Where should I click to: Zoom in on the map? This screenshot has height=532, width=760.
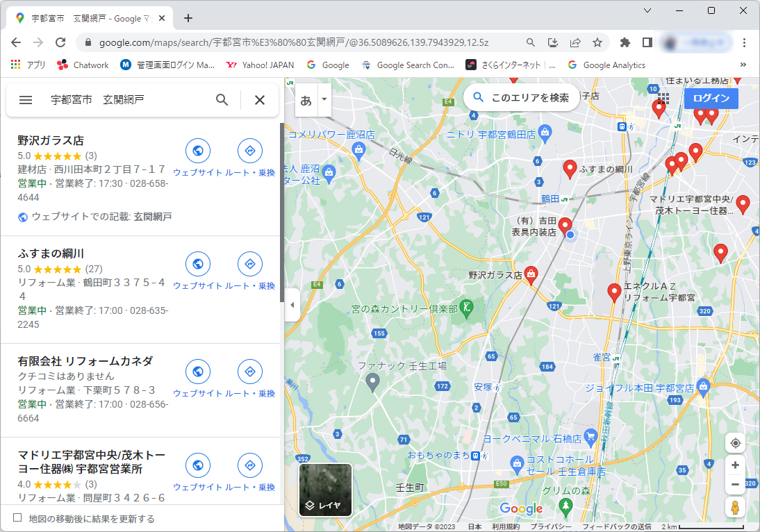(x=735, y=465)
